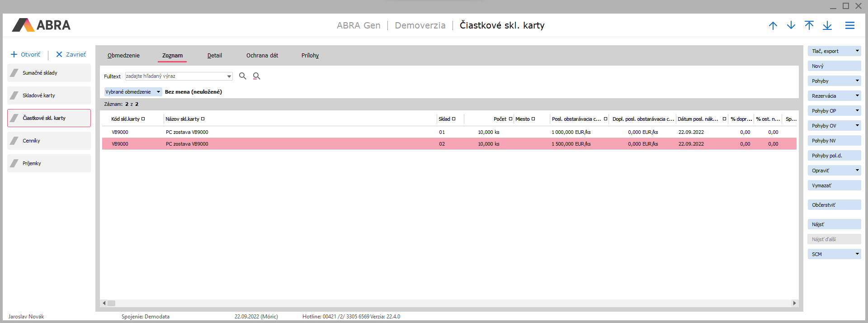Open the Obmedzenie tab
Image resolution: width=868 pixels, height=323 pixels.
coord(123,56)
